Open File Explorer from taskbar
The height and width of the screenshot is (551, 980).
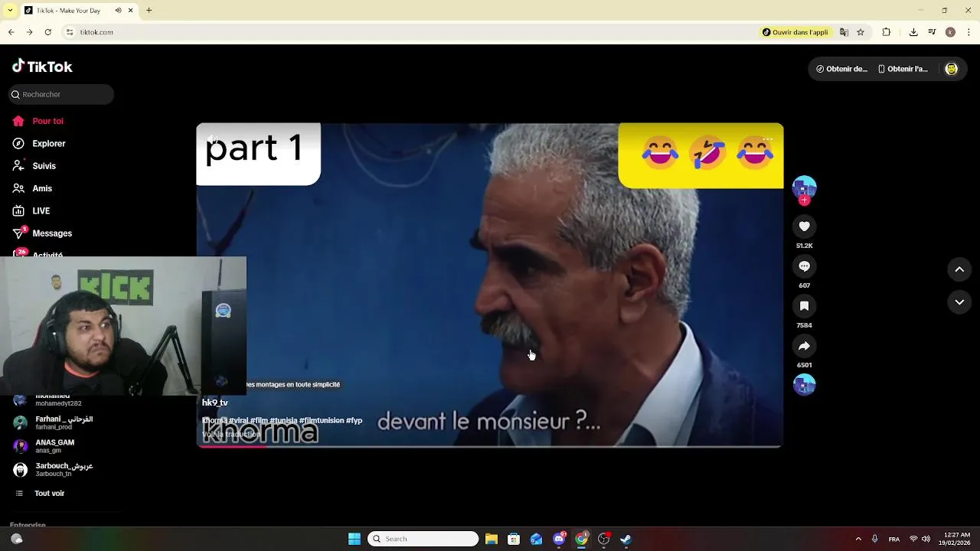(492, 539)
